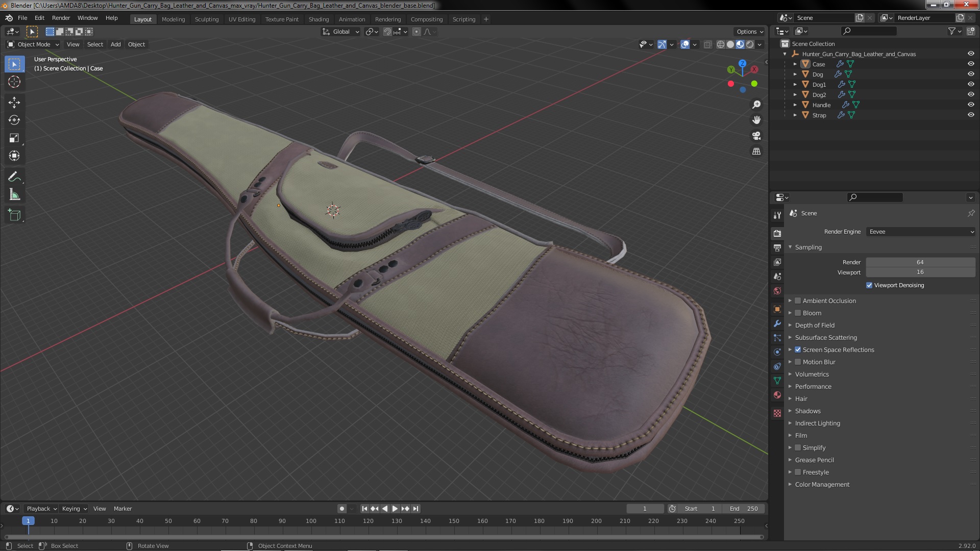Select the Move tool
The height and width of the screenshot is (551, 980).
14,102
